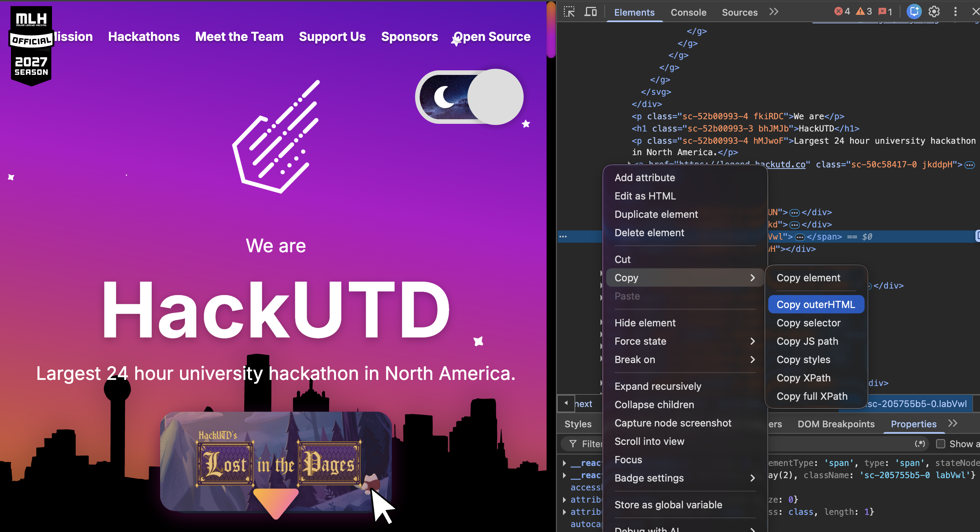The width and height of the screenshot is (980, 532).
Task: Open the Open Source nav link
Action: click(x=492, y=36)
